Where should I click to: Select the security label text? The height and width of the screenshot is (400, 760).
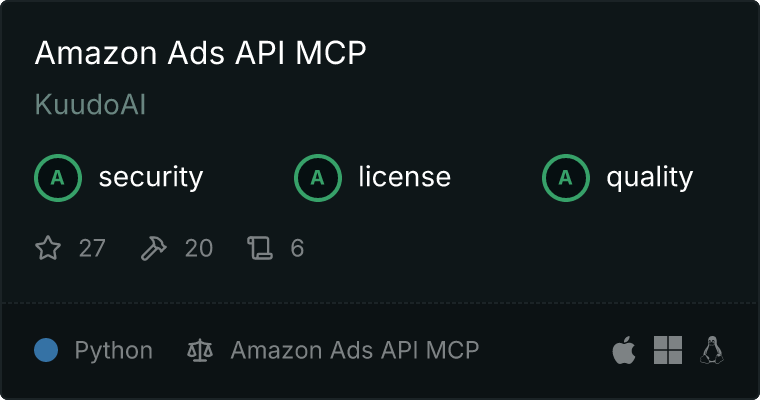pos(151,177)
